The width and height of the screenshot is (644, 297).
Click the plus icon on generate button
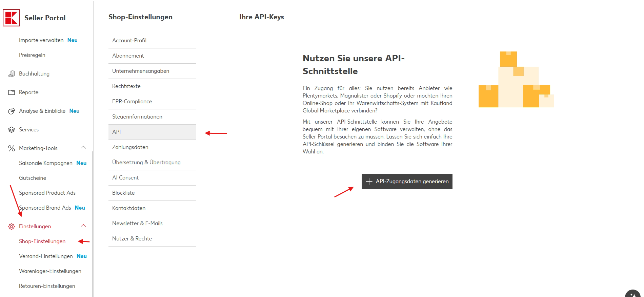pyautogui.click(x=369, y=182)
